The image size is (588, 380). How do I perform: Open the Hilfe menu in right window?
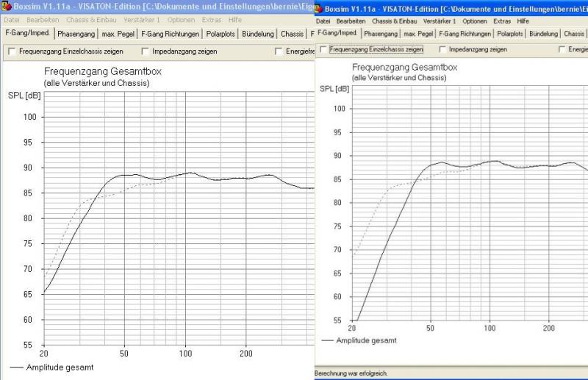point(523,21)
